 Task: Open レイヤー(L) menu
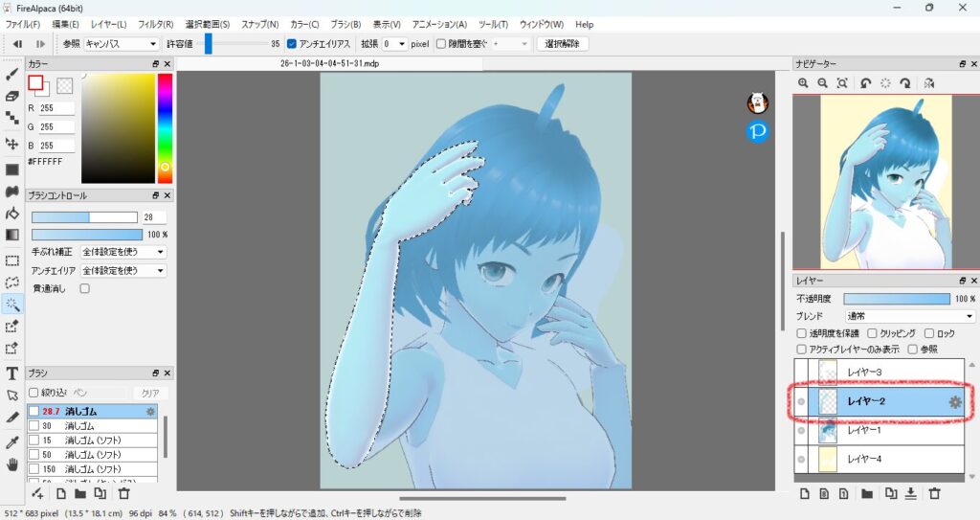point(109,24)
